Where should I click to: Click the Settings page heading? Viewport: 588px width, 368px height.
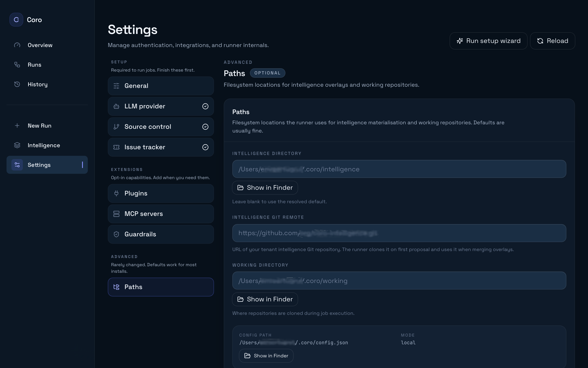[133, 30]
